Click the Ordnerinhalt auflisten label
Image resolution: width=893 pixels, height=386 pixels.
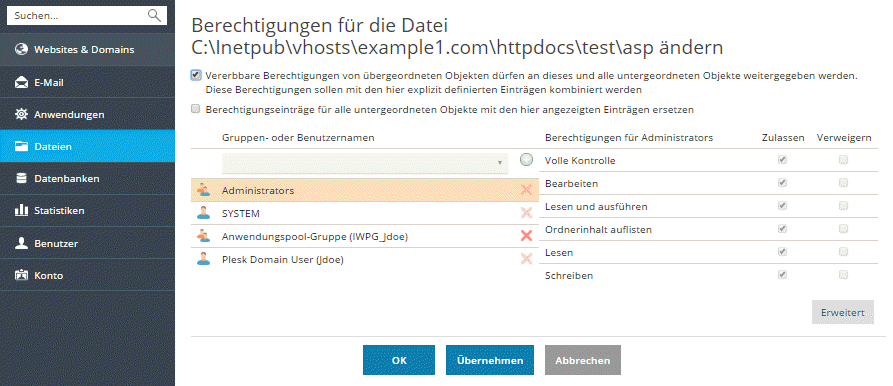[x=599, y=229]
